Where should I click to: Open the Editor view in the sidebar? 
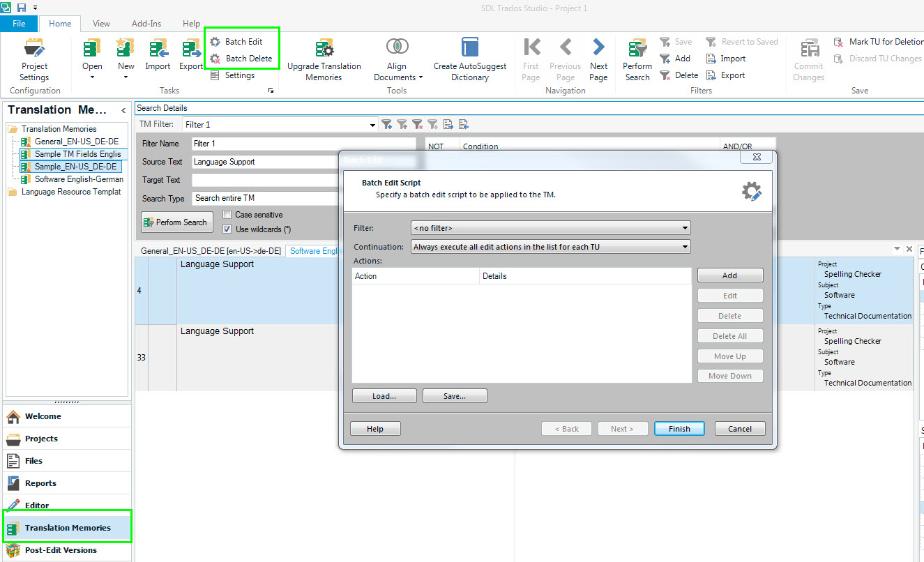67,505
